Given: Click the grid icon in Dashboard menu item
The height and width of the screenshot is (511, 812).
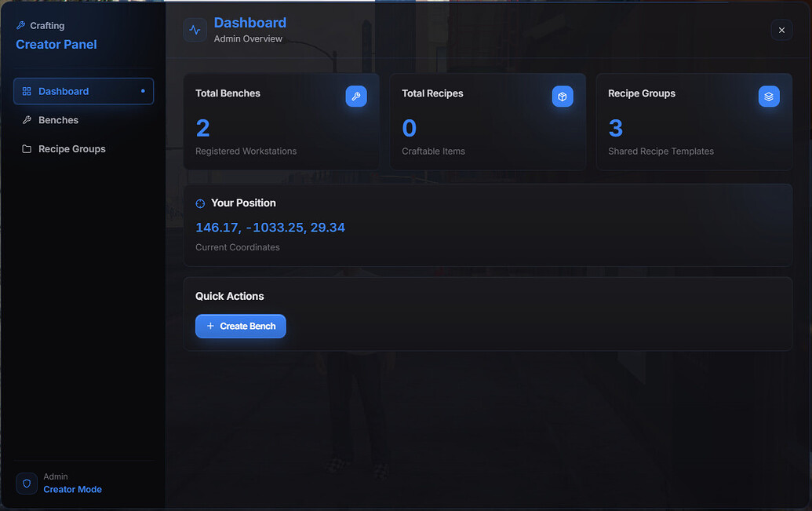Looking at the screenshot, I should pos(27,91).
